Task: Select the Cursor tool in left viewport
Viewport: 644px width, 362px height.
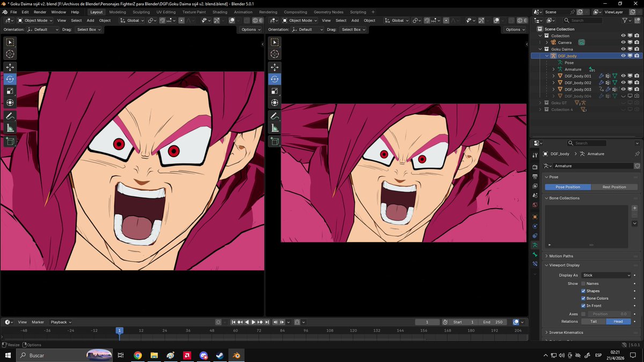Action: tap(10, 54)
